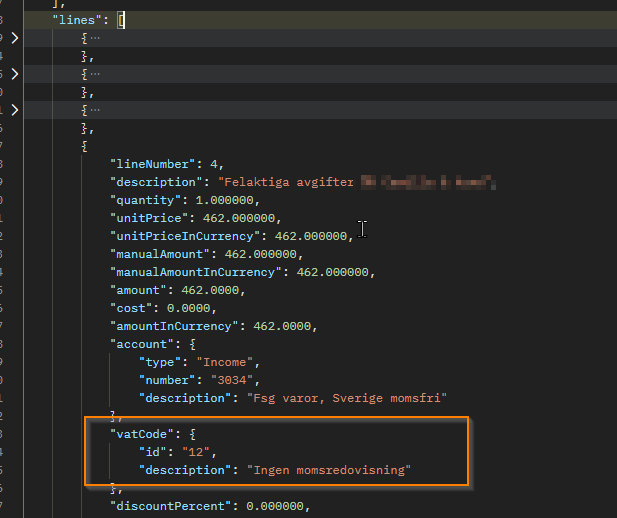Click the unitPriceInCurrency value 462.000000

coord(311,236)
